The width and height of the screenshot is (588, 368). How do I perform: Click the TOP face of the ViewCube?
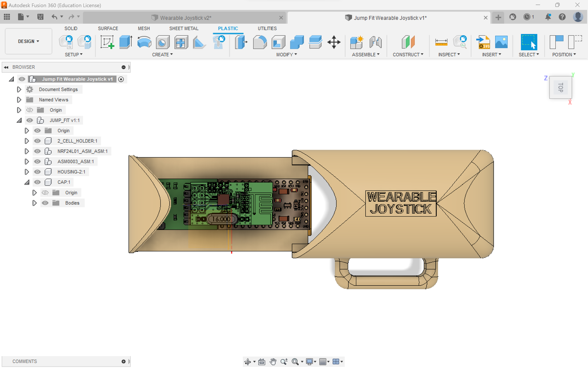(561, 87)
